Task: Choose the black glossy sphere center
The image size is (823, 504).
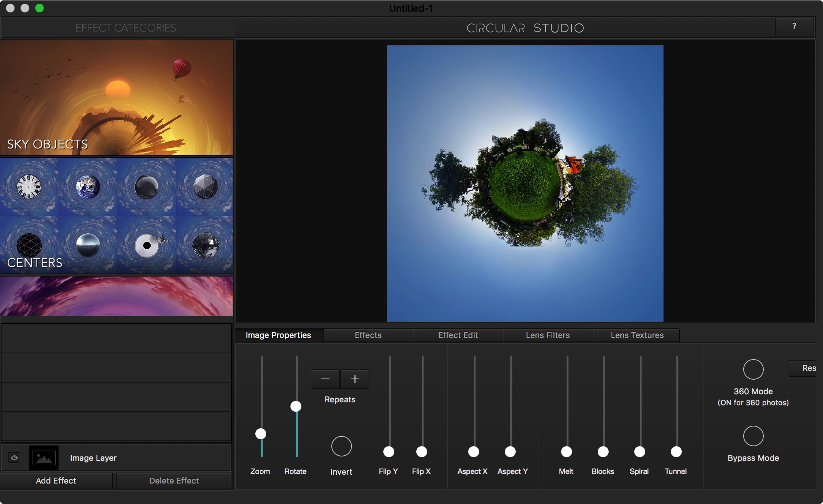Action: (146, 187)
